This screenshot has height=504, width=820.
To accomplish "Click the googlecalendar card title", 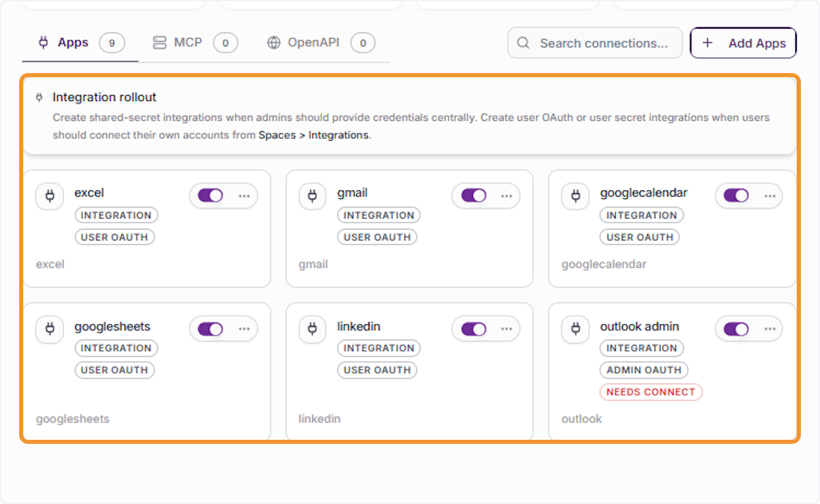I will click(x=644, y=193).
